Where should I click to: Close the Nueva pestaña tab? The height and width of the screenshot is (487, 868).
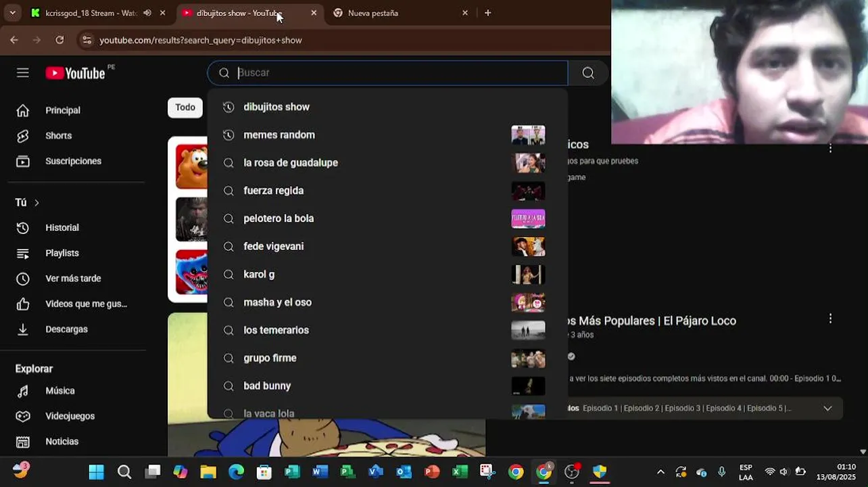click(465, 13)
